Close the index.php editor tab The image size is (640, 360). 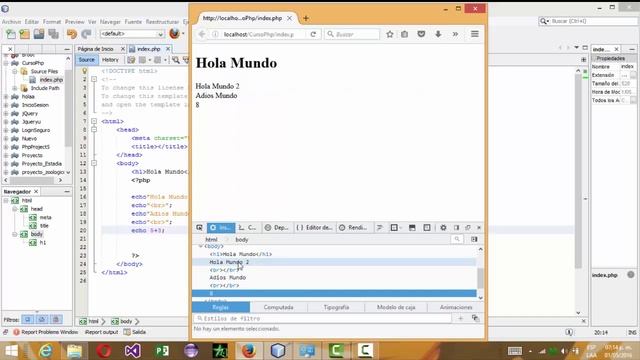(x=168, y=49)
